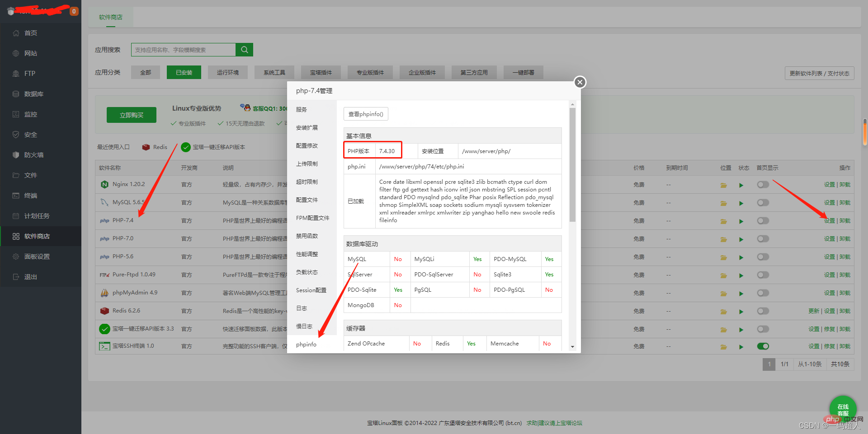Click the 面板设置 settings icon in sidebar
Screen dimensions: 868x434
coord(16,257)
